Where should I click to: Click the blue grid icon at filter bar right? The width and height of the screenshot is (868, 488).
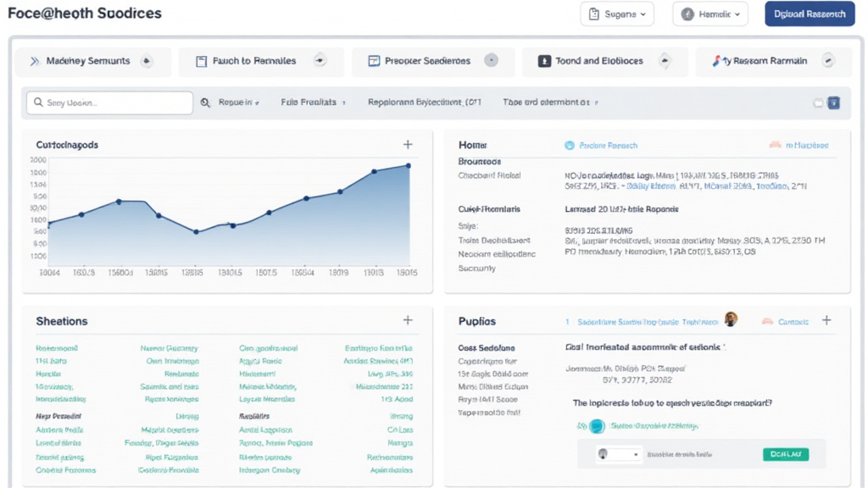(x=833, y=103)
